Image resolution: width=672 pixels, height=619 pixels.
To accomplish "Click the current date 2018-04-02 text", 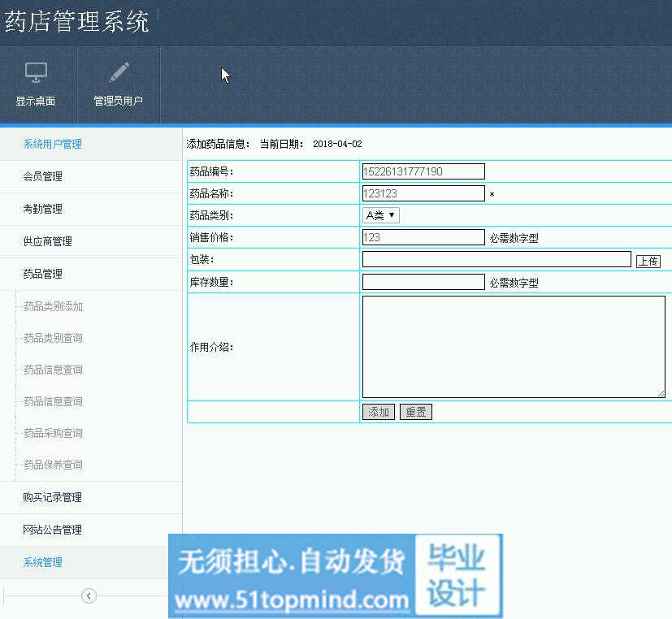I will 337,144.
